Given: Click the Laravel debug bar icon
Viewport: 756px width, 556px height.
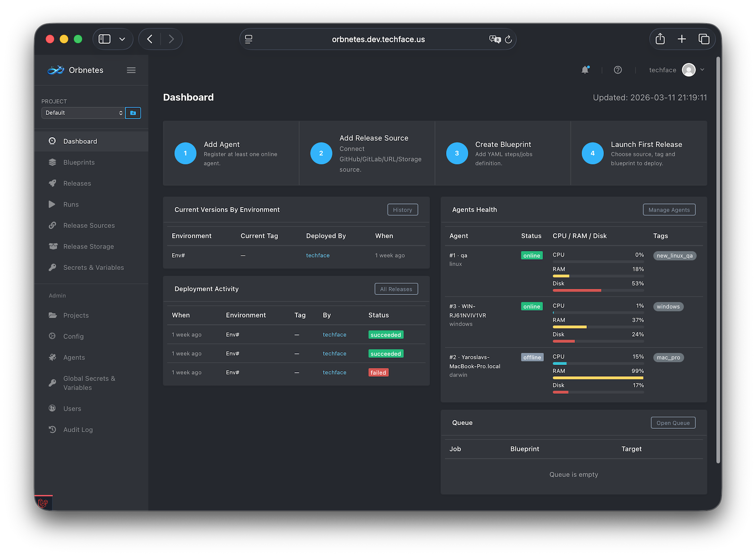Looking at the screenshot, I should pyautogui.click(x=43, y=503).
